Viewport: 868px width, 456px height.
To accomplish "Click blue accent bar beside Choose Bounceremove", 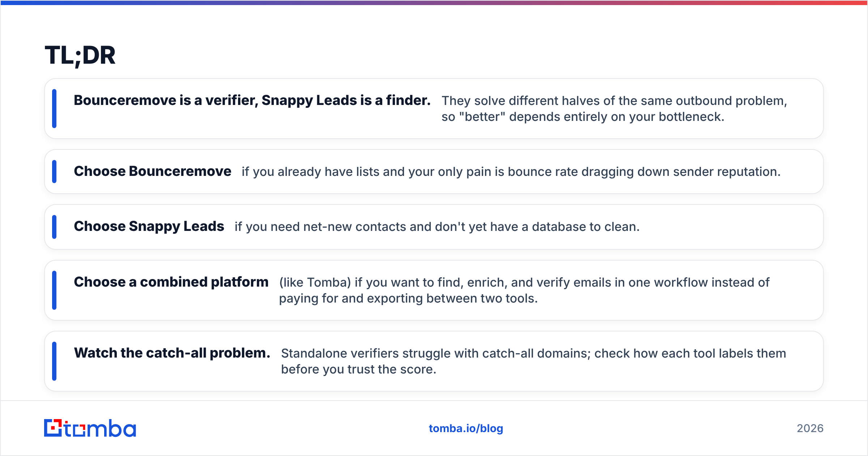I will pos(54,172).
